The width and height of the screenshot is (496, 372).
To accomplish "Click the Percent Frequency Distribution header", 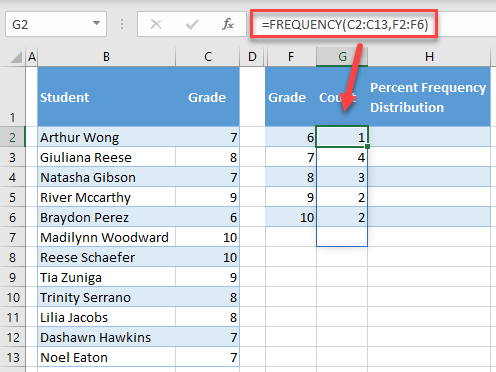I will click(429, 97).
